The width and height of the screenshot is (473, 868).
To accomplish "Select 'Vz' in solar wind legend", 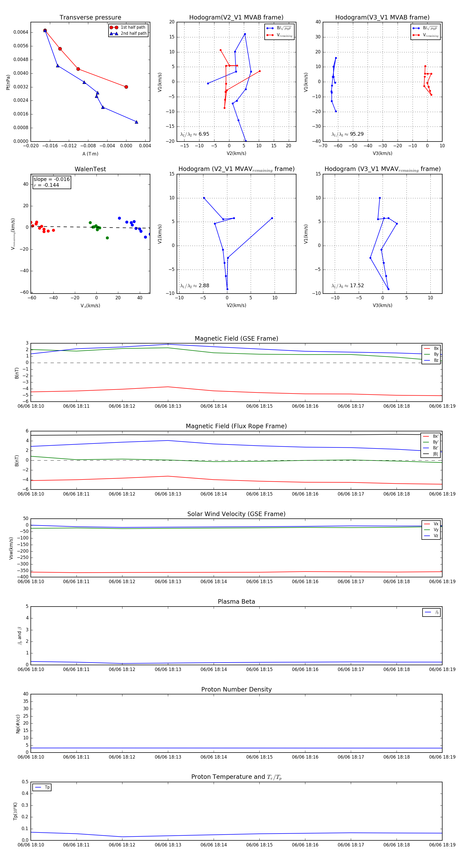I will pyautogui.click(x=431, y=536).
